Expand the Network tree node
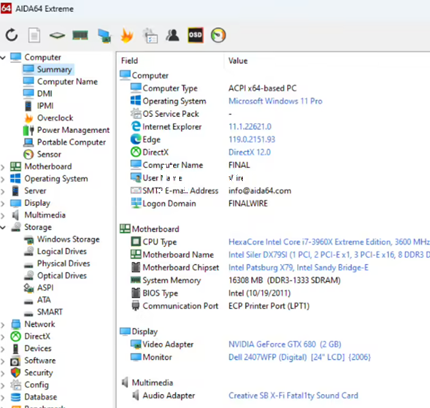Viewport: 430px width, 408px height. tap(3, 324)
